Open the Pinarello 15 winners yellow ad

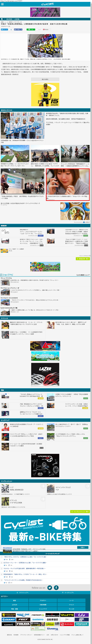[45, 94]
